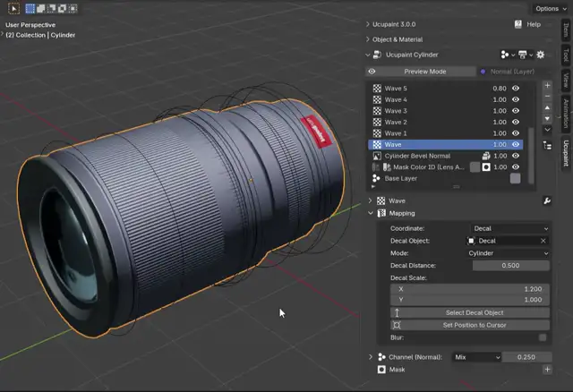Image resolution: width=573 pixels, height=392 pixels.
Task: Expand the Wave layer properties section
Action: click(370, 200)
